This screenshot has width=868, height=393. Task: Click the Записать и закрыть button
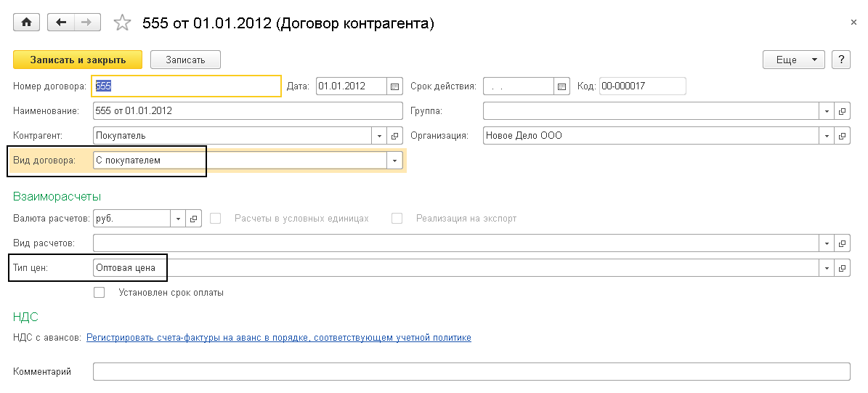tap(78, 60)
